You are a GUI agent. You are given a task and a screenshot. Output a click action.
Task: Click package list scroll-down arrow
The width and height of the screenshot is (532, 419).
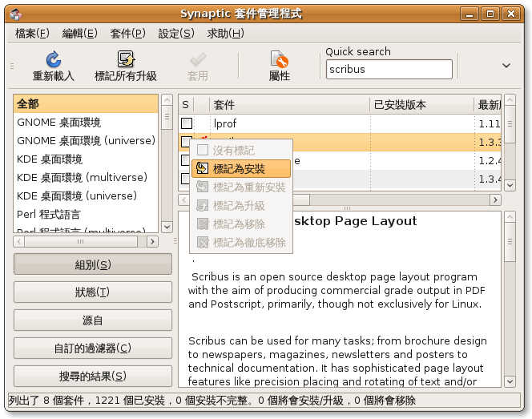pos(510,185)
